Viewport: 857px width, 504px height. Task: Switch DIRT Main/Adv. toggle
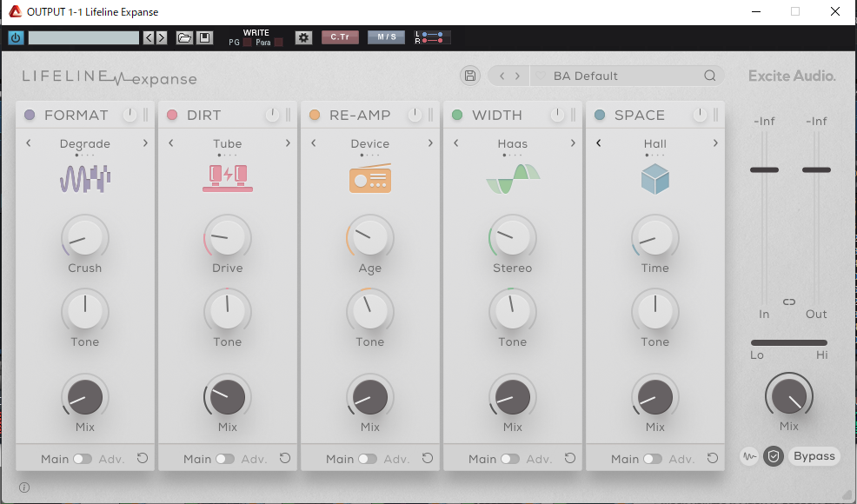[x=225, y=459]
